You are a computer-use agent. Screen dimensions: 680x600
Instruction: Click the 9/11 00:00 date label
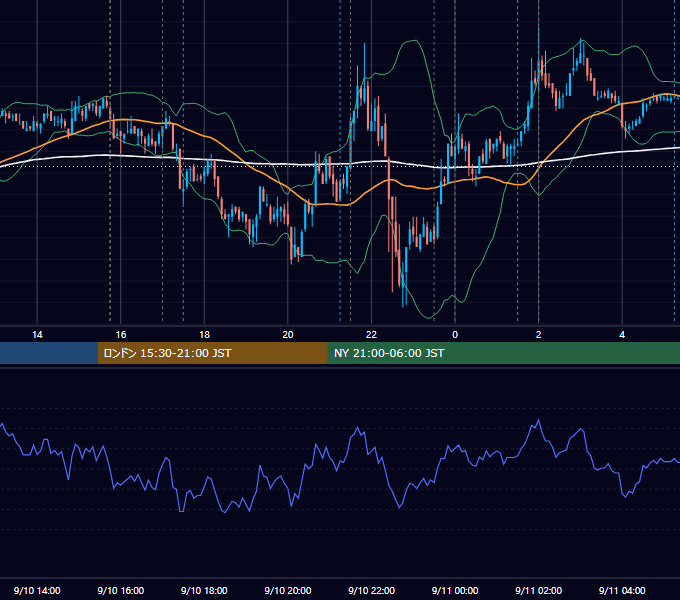tap(455, 590)
